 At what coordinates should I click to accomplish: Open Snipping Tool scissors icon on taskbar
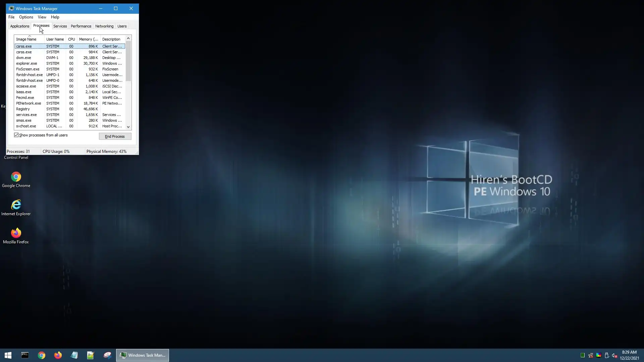pyautogui.click(x=107, y=355)
